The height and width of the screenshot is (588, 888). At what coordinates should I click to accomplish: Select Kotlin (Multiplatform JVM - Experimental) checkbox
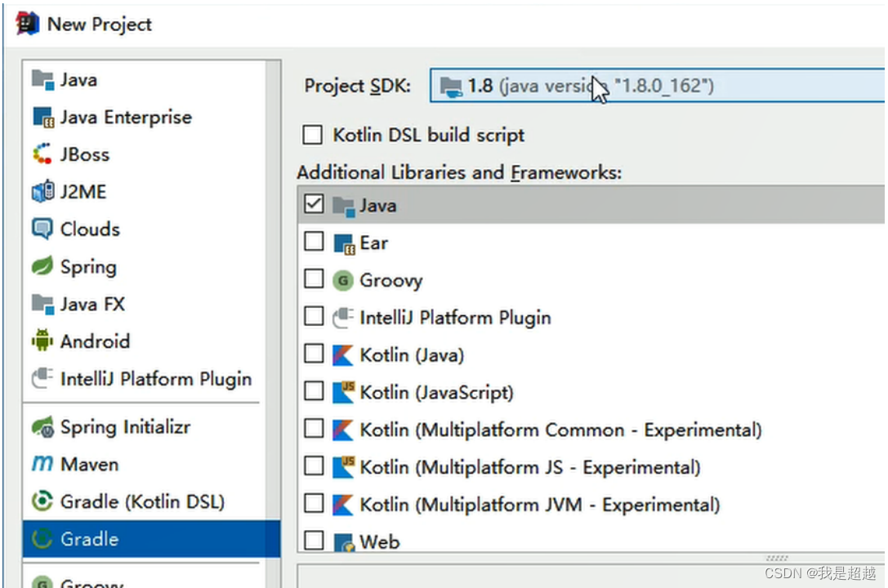[313, 503]
